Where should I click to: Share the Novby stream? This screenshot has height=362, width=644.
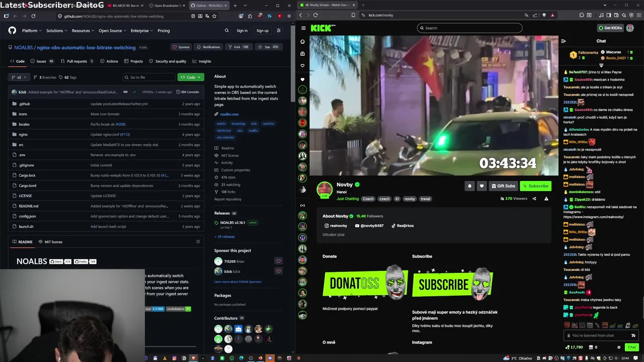pyautogui.click(x=534, y=199)
